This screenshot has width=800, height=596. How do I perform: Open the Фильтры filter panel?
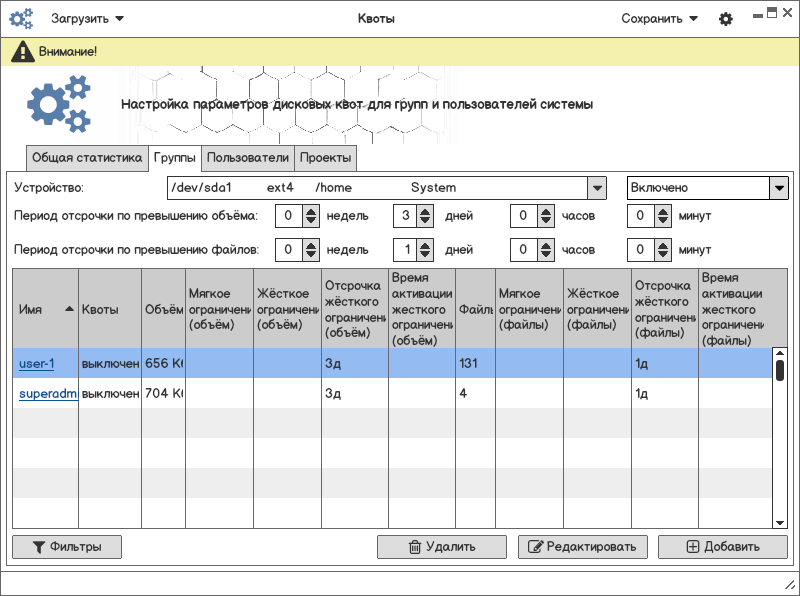[66, 547]
